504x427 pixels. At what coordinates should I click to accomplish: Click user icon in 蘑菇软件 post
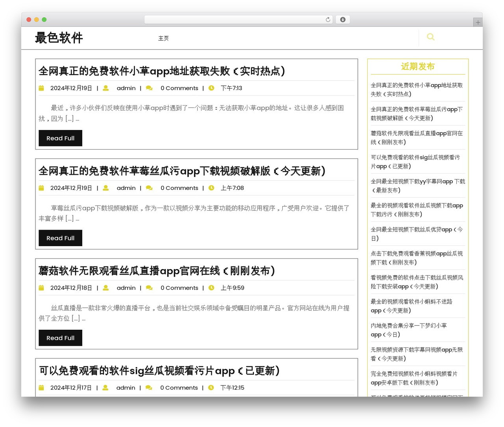pos(106,288)
